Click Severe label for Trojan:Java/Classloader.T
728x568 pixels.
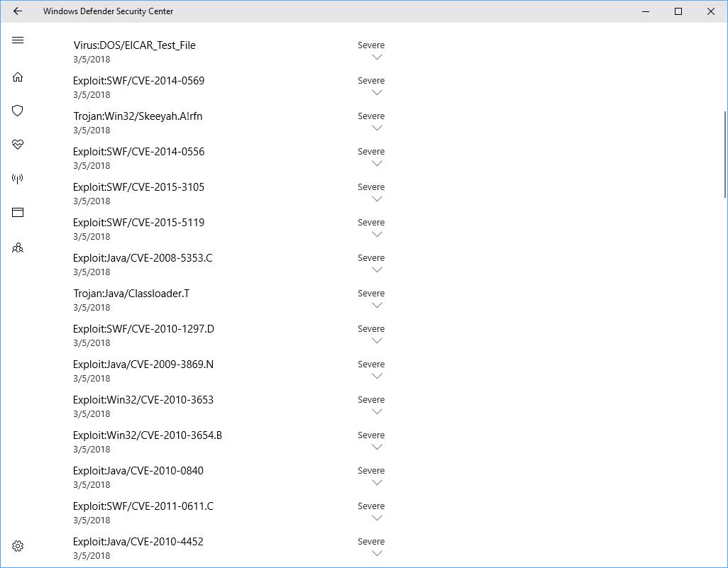(x=371, y=294)
